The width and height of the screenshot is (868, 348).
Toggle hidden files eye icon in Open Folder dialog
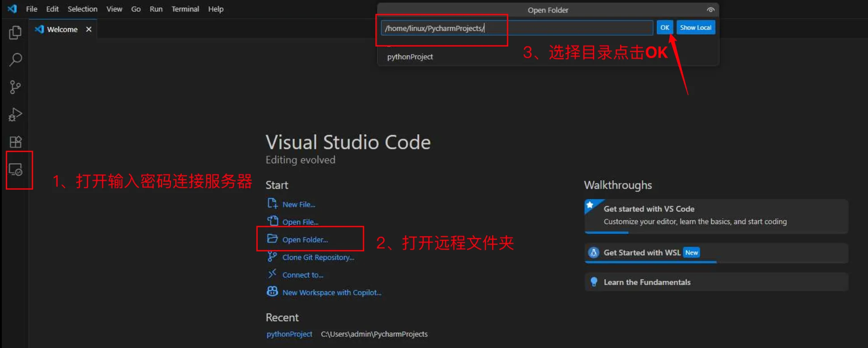pyautogui.click(x=711, y=10)
